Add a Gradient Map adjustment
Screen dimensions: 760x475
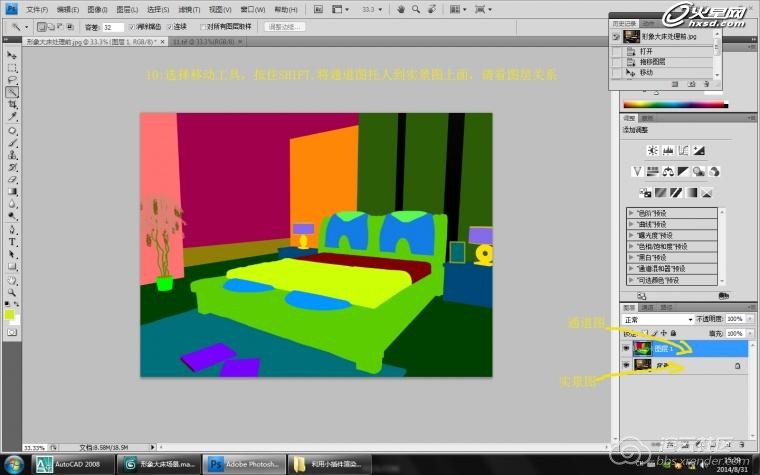pos(691,192)
